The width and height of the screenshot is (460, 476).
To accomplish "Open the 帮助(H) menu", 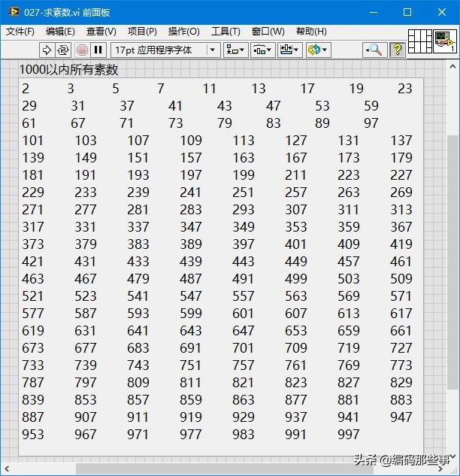I will (311, 32).
